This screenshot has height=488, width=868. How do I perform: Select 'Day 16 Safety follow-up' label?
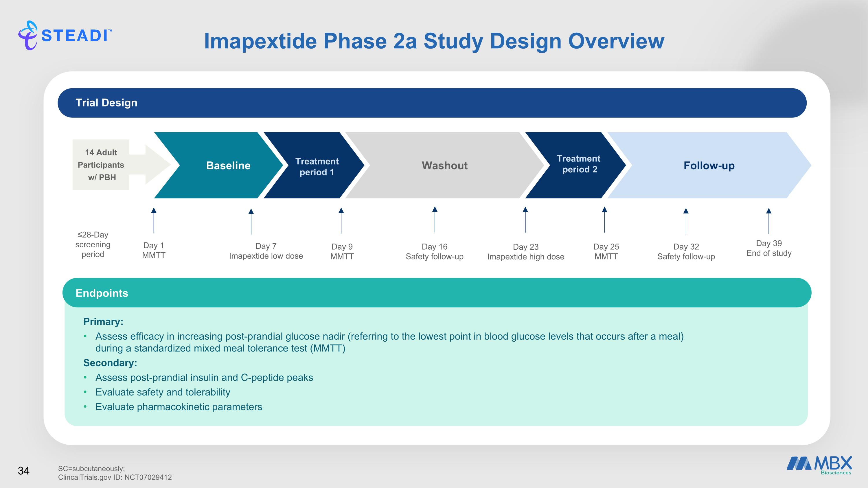[x=435, y=252]
